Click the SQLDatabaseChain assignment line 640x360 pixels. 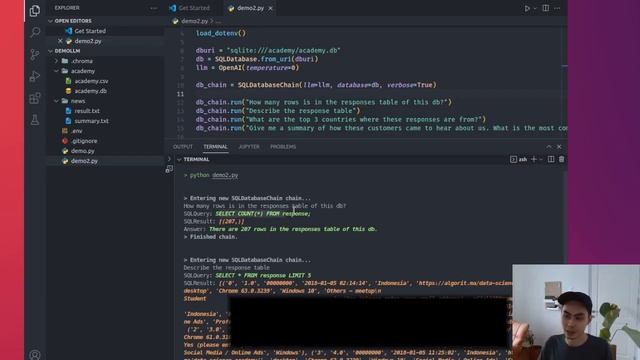316,85
